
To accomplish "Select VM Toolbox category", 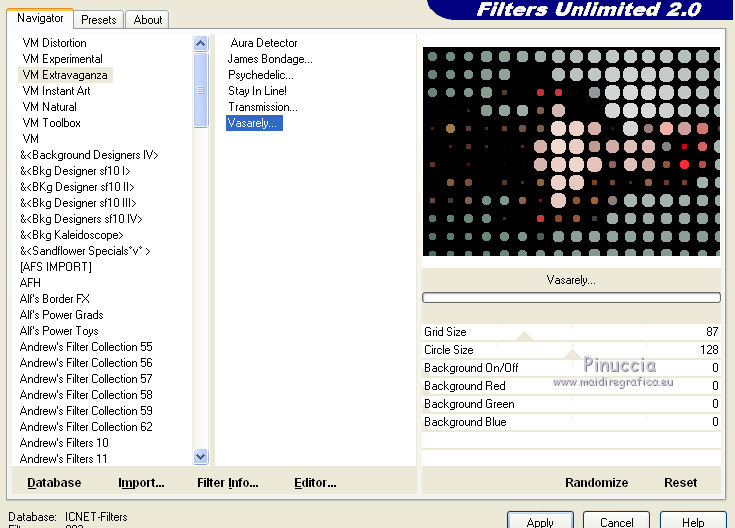I will click(x=52, y=123).
